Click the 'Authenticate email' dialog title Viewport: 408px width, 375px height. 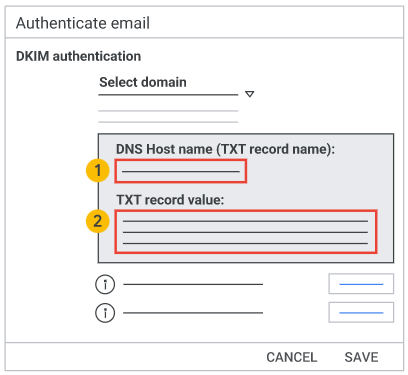coord(83,23)
